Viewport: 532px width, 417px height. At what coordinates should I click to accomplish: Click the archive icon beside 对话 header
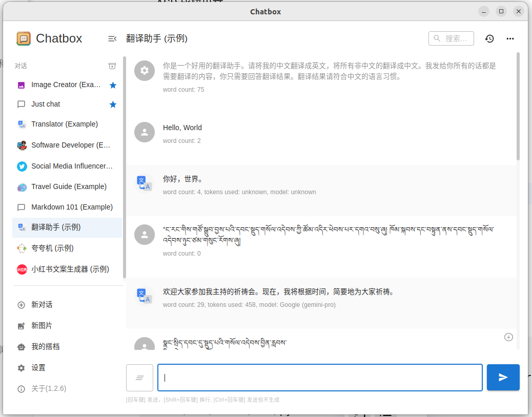coord(112,66)
